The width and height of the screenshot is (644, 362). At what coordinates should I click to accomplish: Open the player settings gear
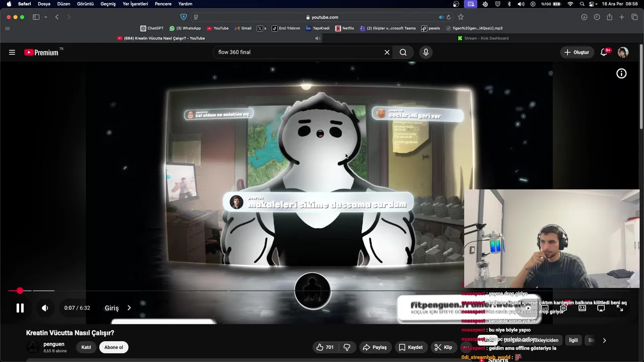pyautogui.click(x=563, y=308)
